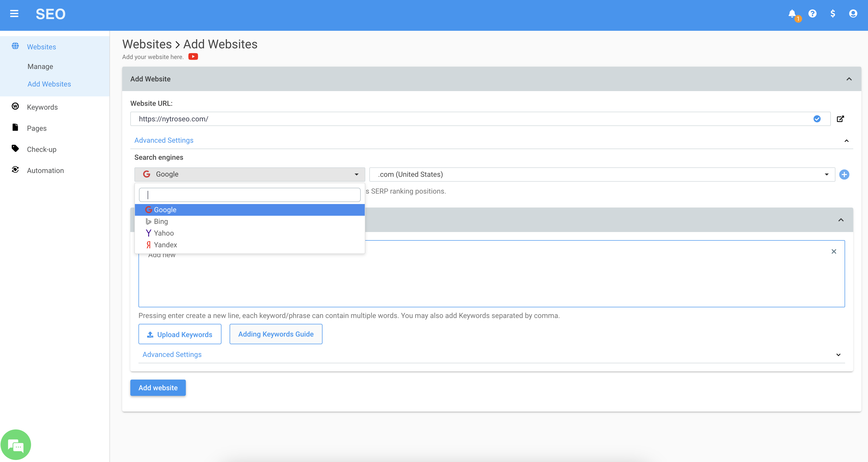Collapse the upper Advanced Settings chevron
The height and width of the screenshot is (462, 868).
846,141
